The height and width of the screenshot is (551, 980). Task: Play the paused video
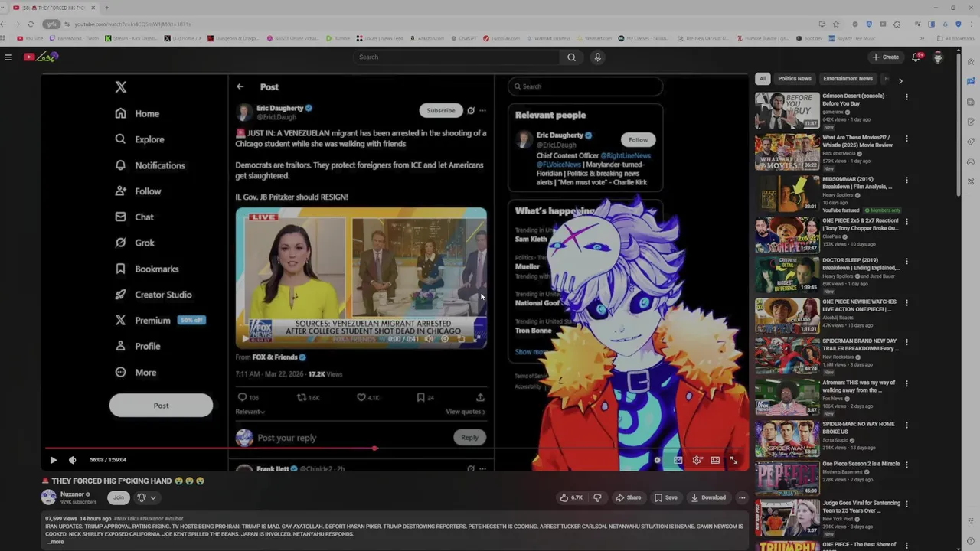53,460
